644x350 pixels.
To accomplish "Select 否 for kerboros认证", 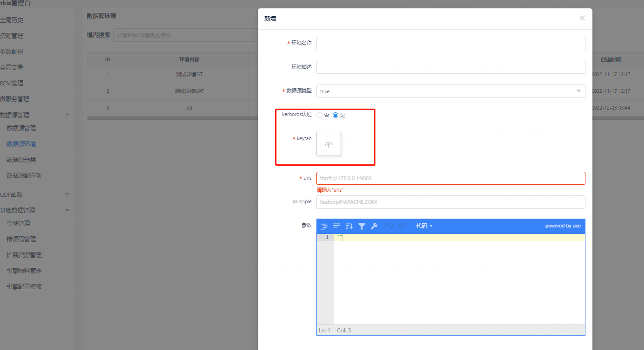I will [x=320, y=115].
